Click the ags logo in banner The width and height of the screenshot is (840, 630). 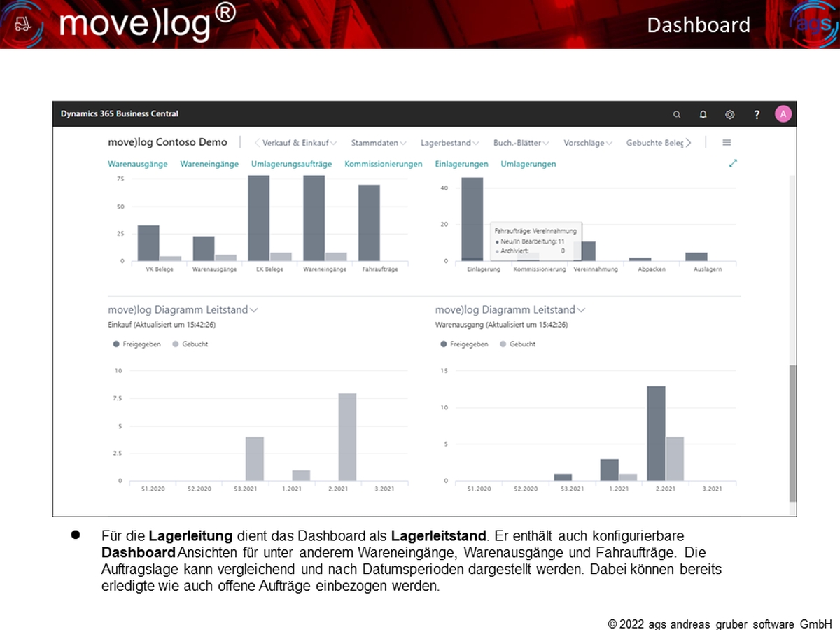814,24
